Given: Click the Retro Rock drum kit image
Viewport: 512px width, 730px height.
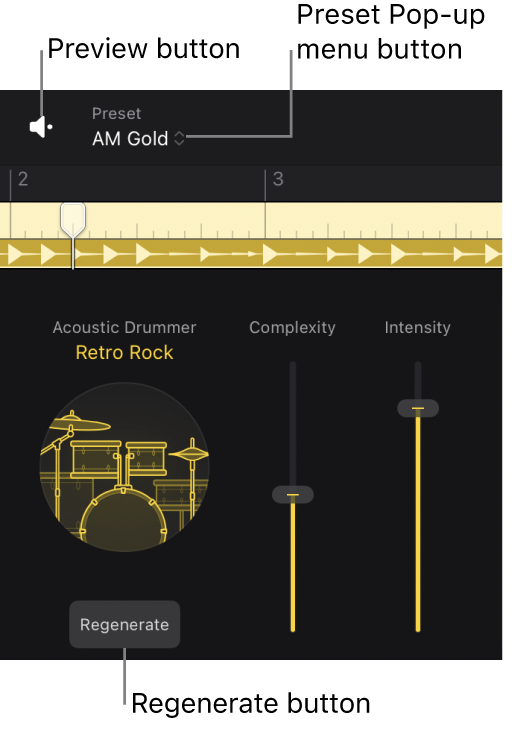Looking at the screenshot, I should (x=124, y=467).
